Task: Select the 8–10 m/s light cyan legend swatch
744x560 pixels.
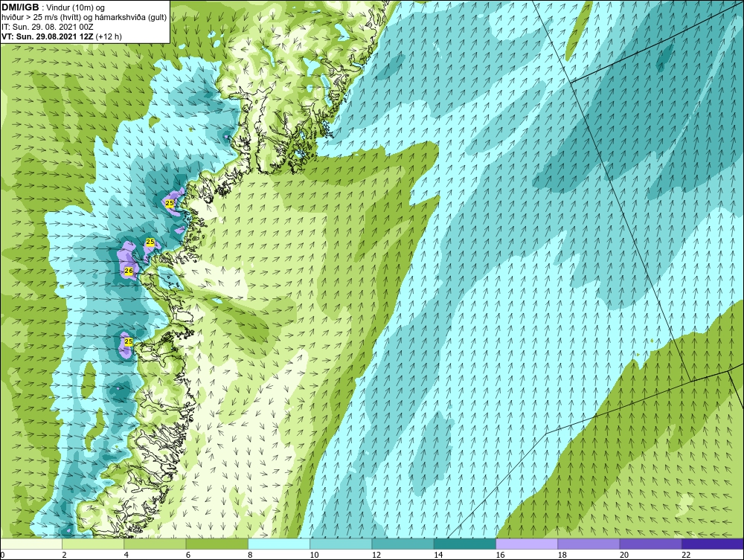Action: (x=279, y=544)
